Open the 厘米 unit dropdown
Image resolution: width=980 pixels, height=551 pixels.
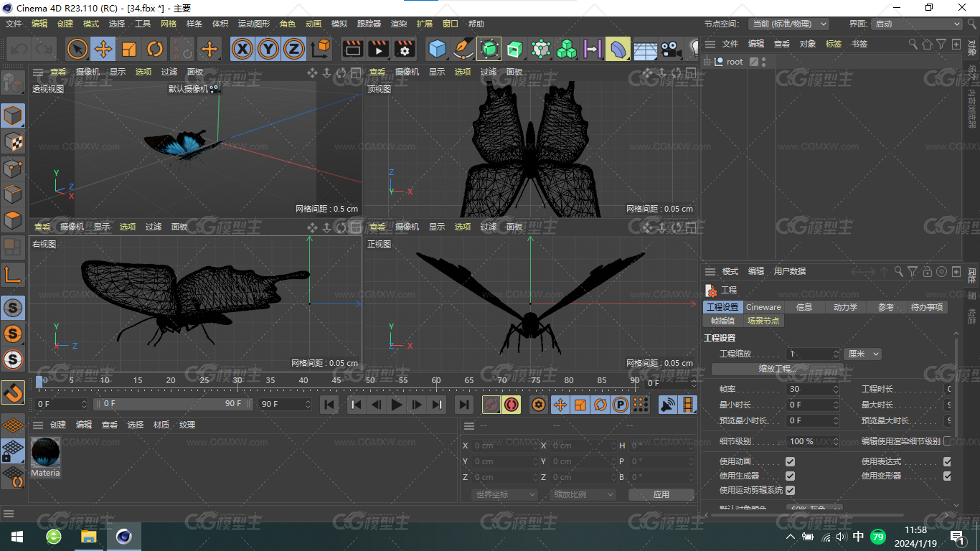(862, 354)
